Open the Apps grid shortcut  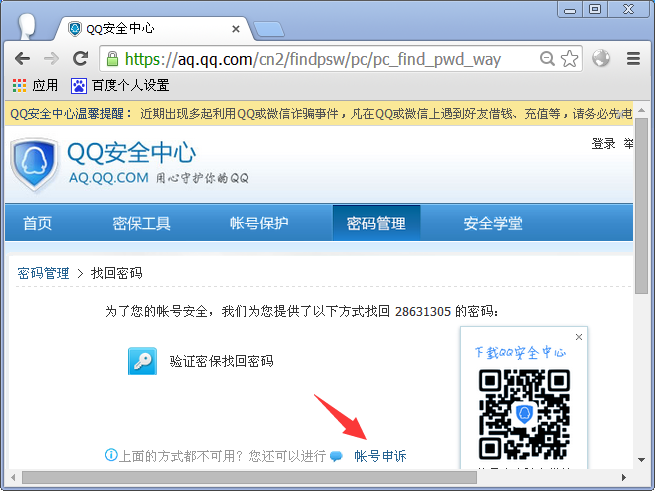tap(19, 85)
